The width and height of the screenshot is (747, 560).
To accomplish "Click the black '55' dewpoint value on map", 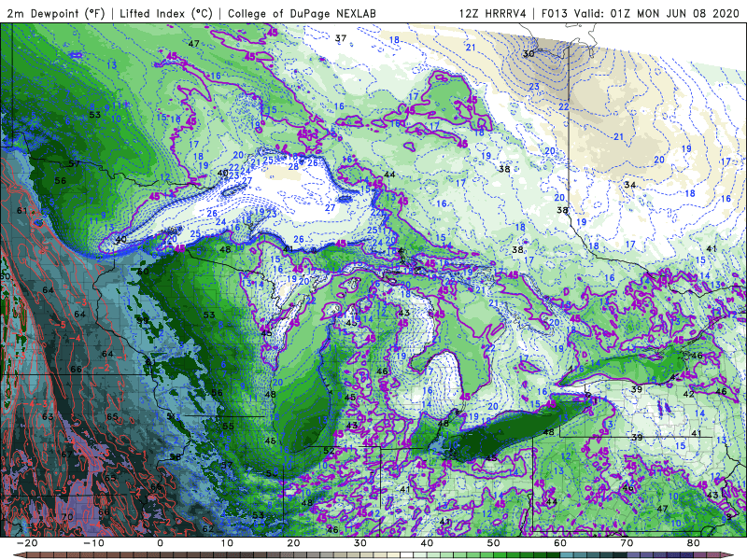I will 228,427.
